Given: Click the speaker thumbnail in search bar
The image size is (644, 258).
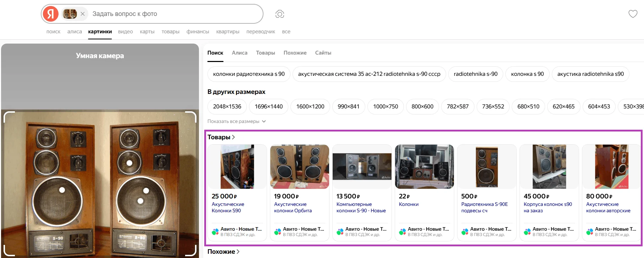Looking at the screenshot, I should (x=70, y=14).
